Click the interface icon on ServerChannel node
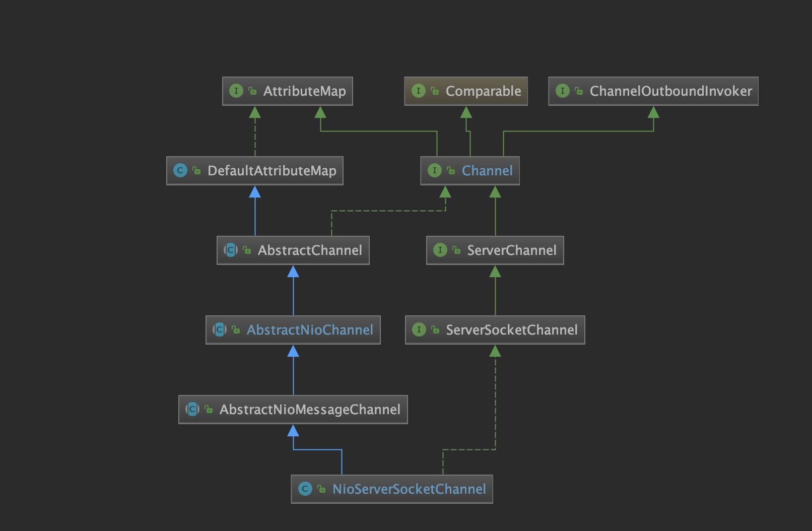 pyautogui.click(x=440, y=250)
